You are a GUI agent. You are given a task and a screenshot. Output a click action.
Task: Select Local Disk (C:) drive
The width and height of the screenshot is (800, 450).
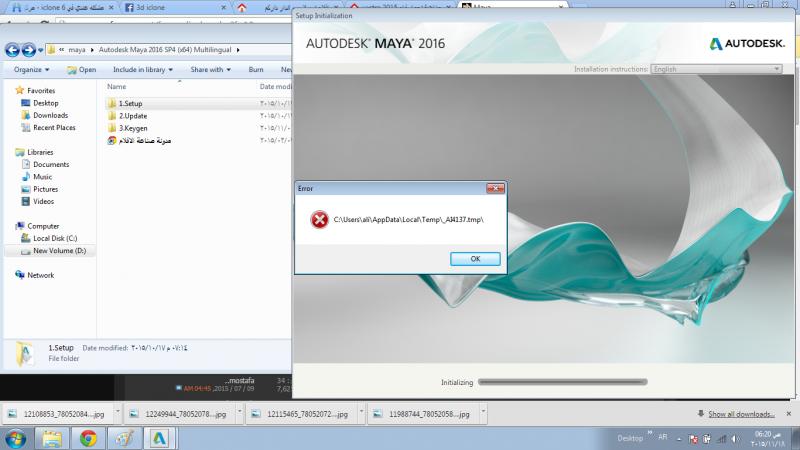(55, 238)
